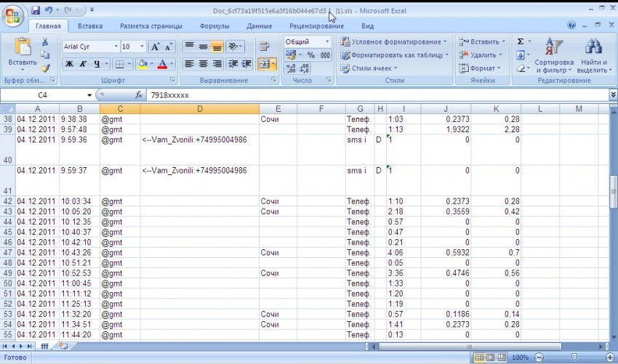Click the AutoSum sigma icon

tap(521, 42)
